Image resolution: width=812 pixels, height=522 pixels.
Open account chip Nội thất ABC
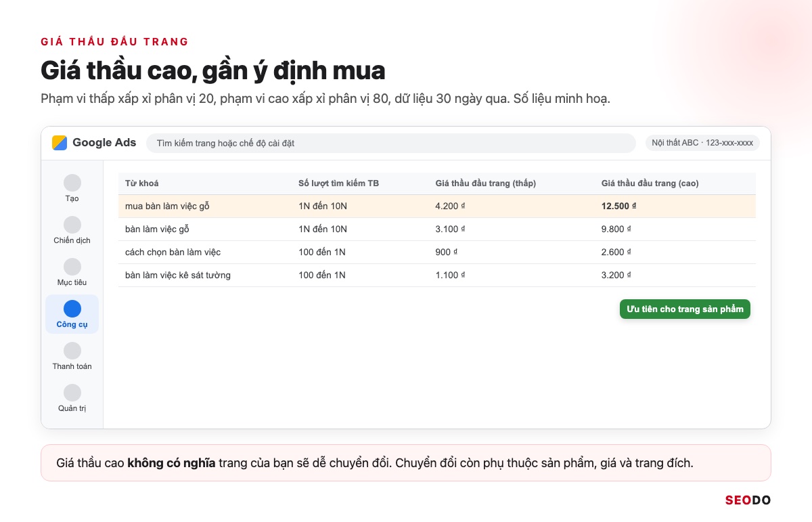point(702,143)
